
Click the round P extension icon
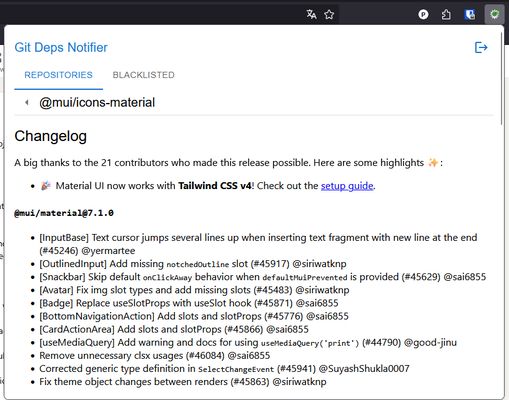[423, 14]
